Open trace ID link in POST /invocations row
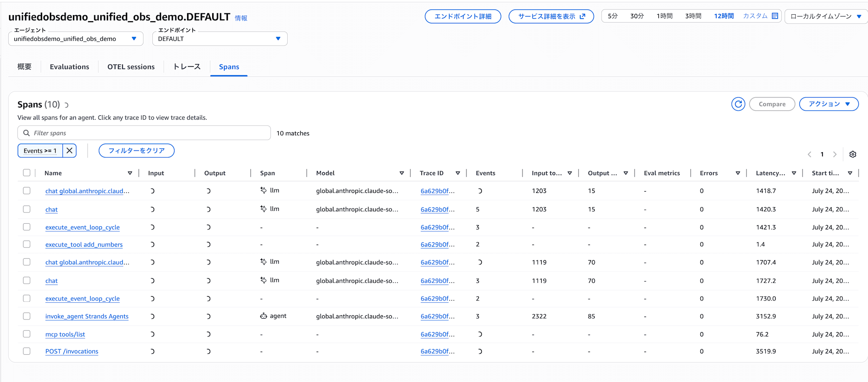 [x=437, y=352]
